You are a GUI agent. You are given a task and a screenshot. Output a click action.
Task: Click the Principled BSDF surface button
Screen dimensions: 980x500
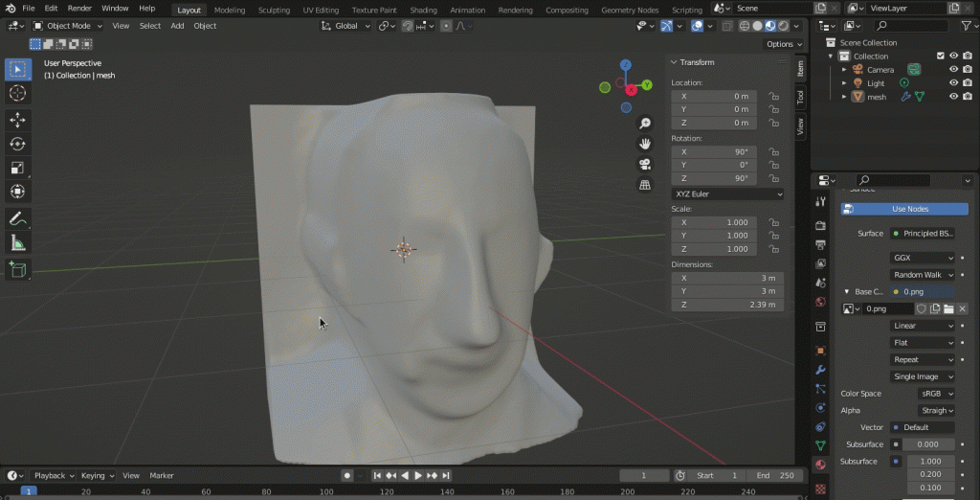pyautogui.click(x=923, y=234)
